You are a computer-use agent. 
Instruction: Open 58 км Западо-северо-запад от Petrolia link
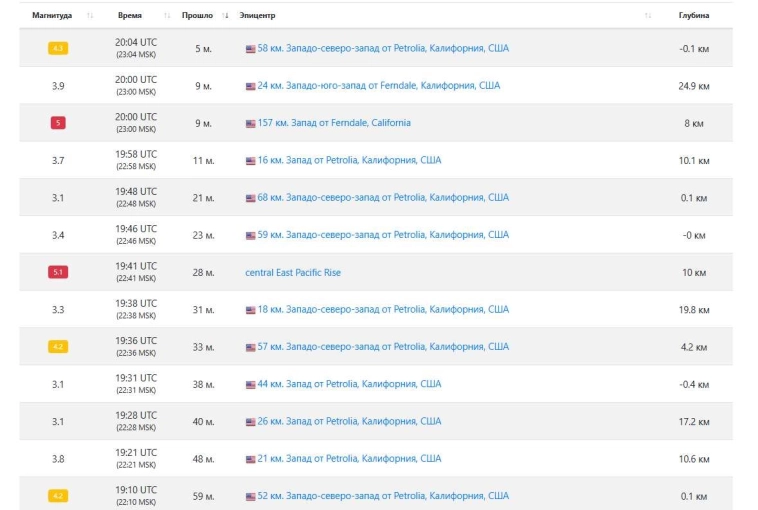(383, 48)
